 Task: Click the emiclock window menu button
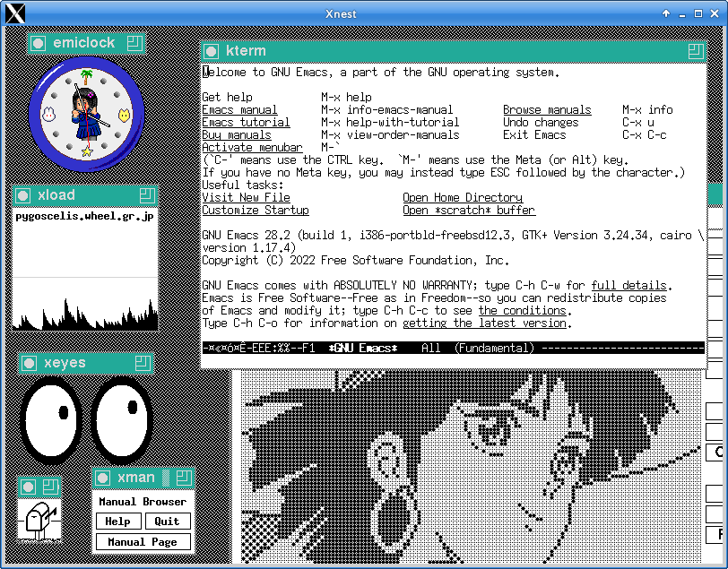point(38,44)
